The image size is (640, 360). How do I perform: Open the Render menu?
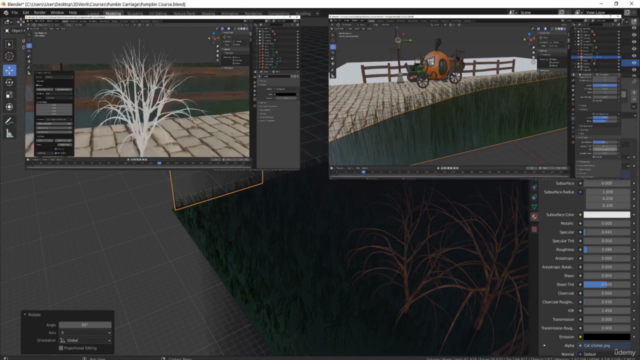(40, 13)
